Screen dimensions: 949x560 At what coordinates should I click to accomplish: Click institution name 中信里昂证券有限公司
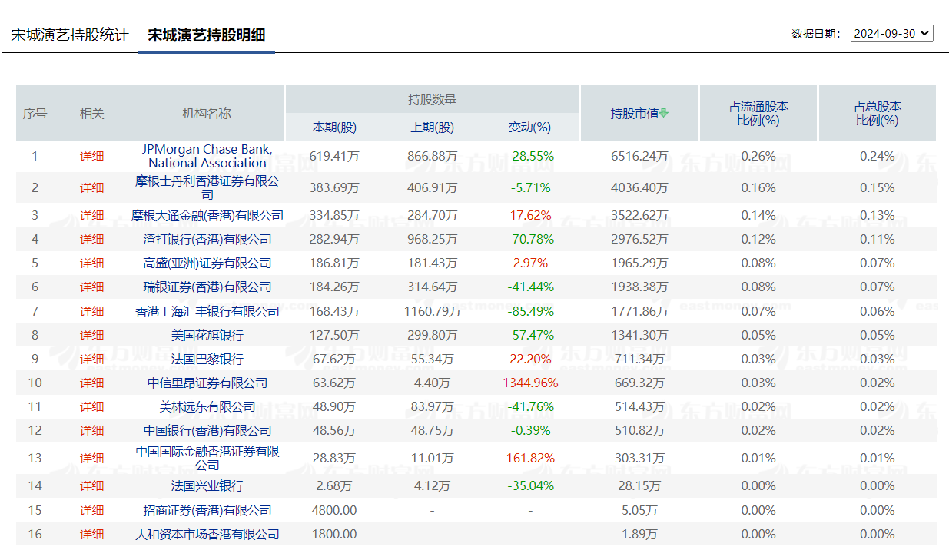(207, 383)
